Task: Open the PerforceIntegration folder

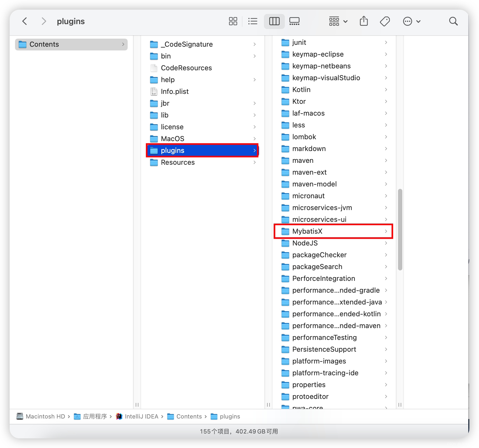Action: point(334,278)
